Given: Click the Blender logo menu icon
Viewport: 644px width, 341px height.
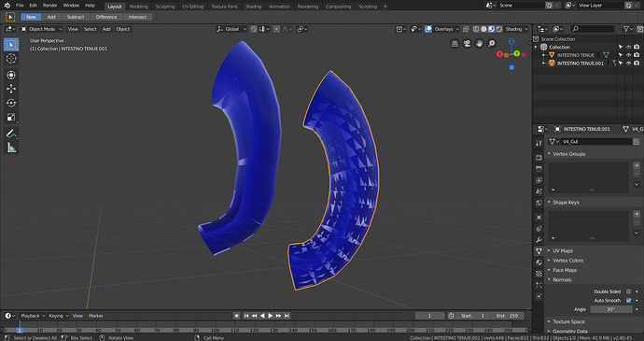Looking at the screenshot, I should point(7,6).
